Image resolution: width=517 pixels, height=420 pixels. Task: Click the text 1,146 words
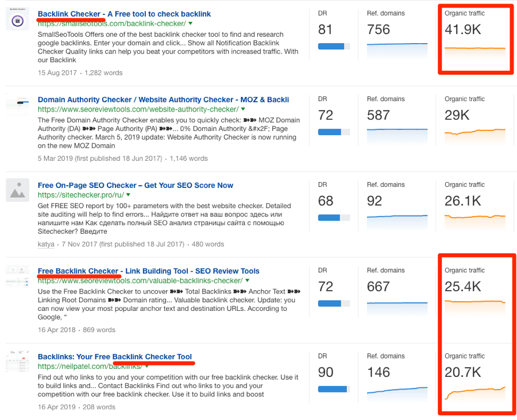pos(188,159)
